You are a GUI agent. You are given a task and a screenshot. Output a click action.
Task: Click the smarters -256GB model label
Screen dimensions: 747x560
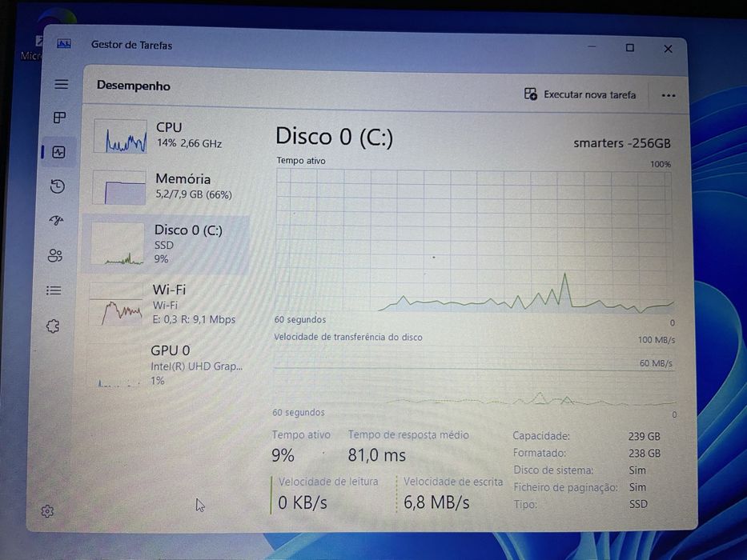622,143
